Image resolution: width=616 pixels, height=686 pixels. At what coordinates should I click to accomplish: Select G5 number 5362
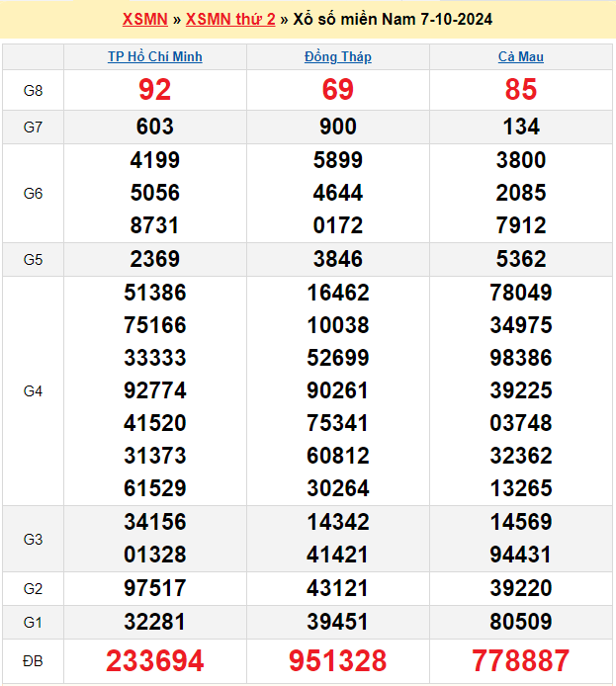click(521, 259)
